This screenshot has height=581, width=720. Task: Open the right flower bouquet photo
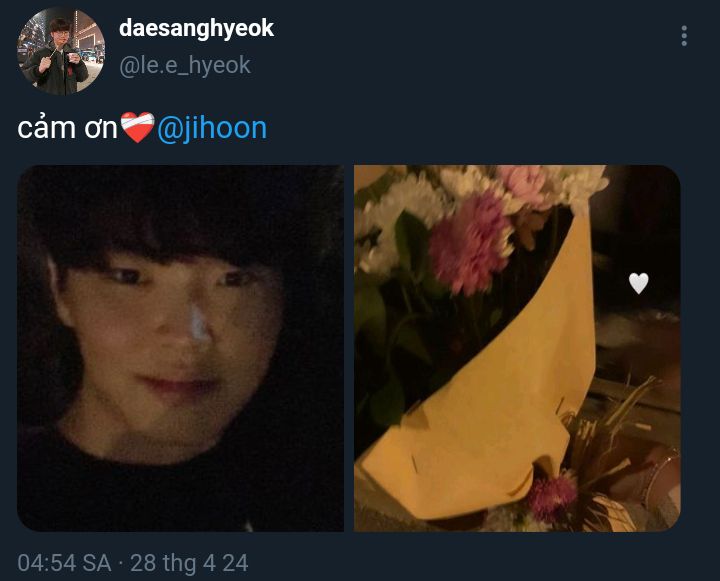517,348
